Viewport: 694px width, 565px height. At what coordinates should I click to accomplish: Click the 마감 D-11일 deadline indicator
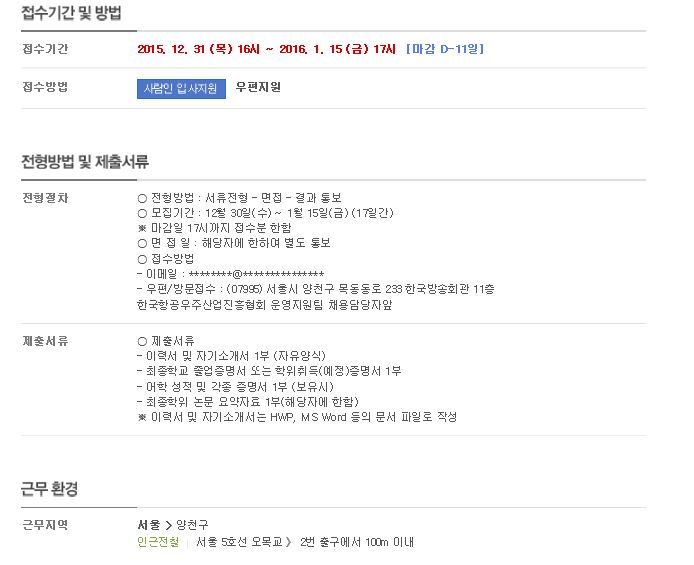[445, 49]
